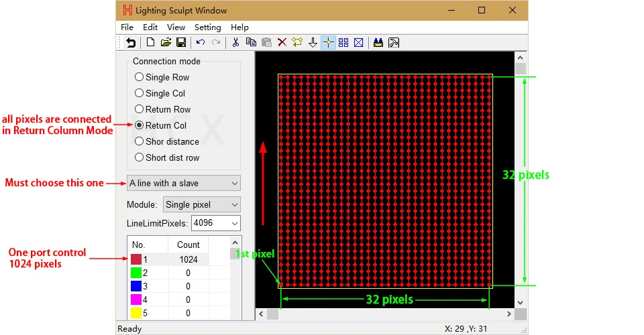The height and width of the screenshot is (335, 644).
Task: Select Single Col connection mode
Action: (160, 93)
